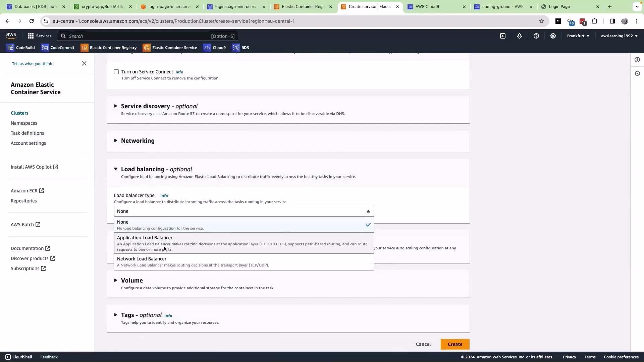Open Amazon ECR external link

pyautogui.click(x=27, y=191)
